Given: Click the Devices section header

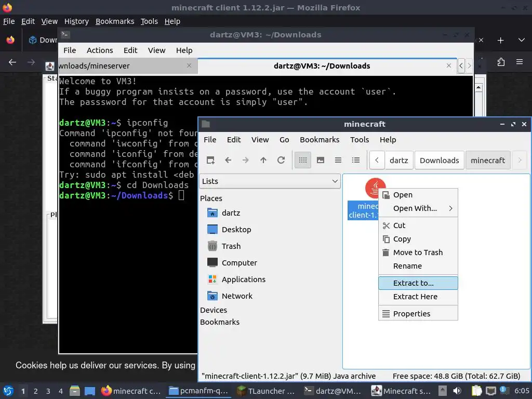Looking at the screenshot, I should (214, 310).
